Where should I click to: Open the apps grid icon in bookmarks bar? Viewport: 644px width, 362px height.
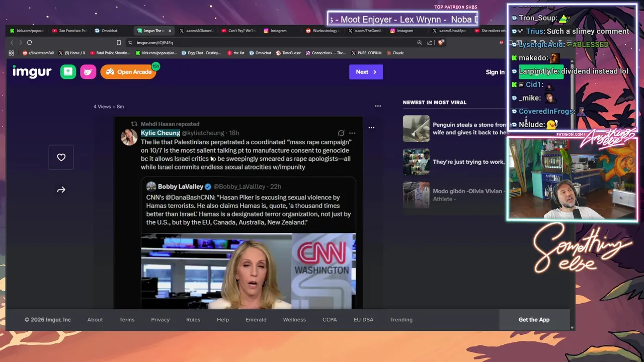[11, 53]
